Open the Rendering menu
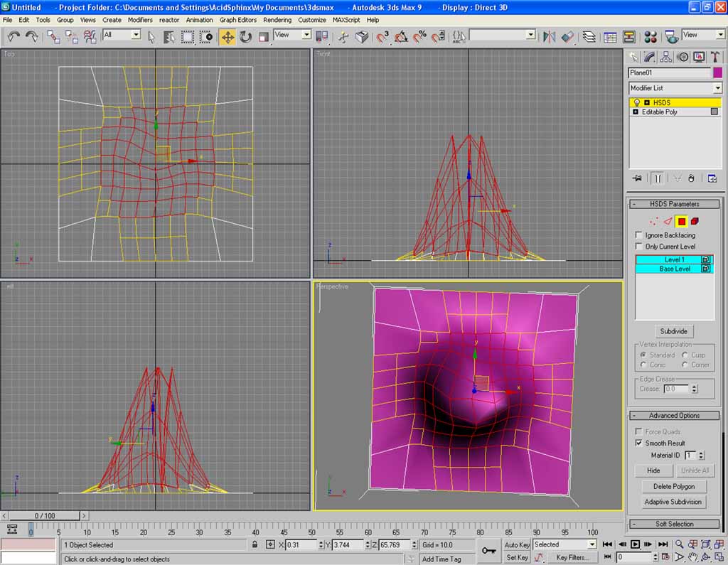 click(277, 20)
